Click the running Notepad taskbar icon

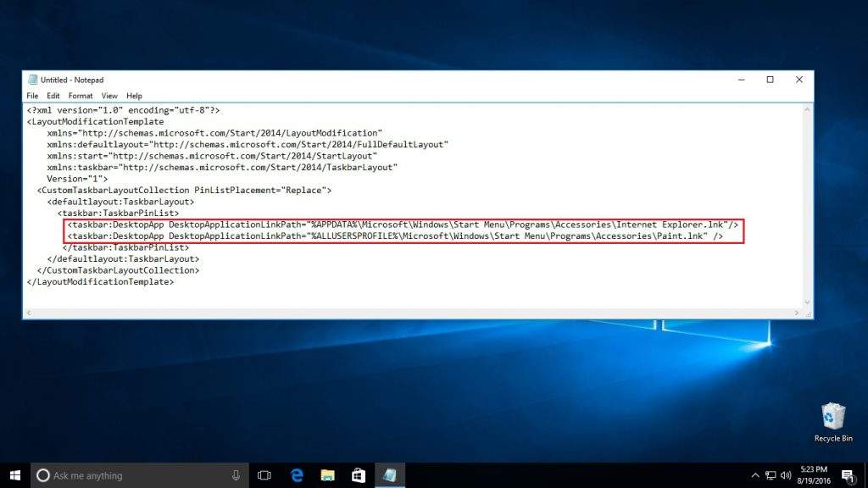coord(390,474)
